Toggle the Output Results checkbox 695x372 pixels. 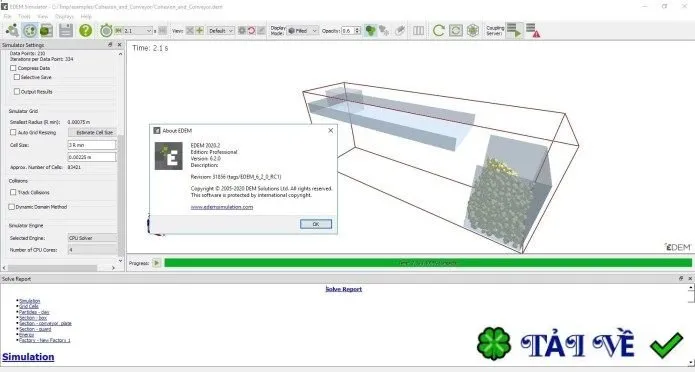point(17,92)
